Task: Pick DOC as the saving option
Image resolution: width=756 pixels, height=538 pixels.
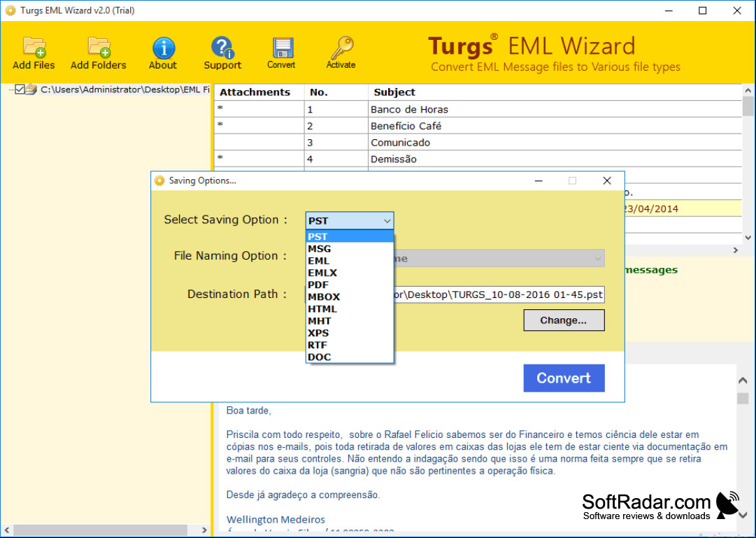Action: [x=350, y=357]
